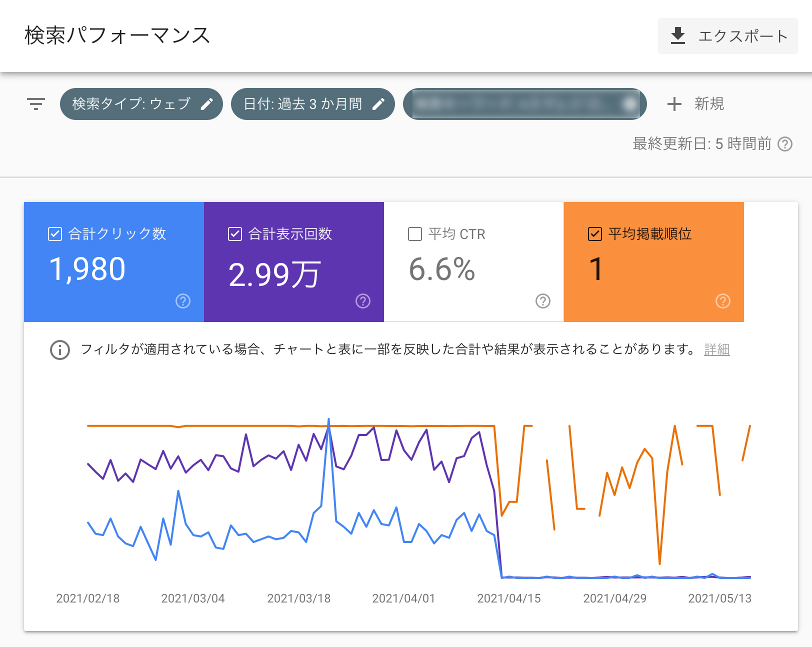Click the info icon beside filter notice
Screen dimensions: 812x647
click(x=60, y=349)
